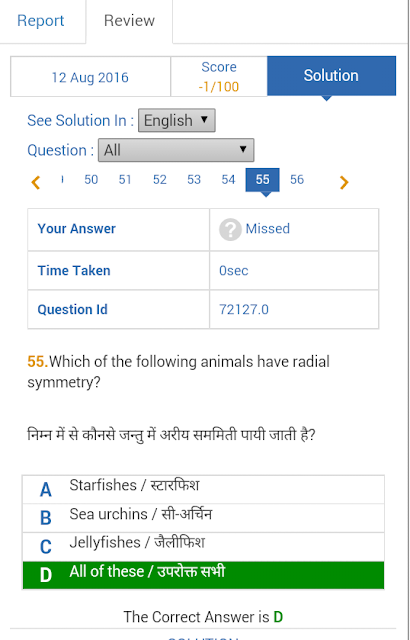Switch to the Report tab
The width and height of the screenshot is (410, 640).
(41, 20)
